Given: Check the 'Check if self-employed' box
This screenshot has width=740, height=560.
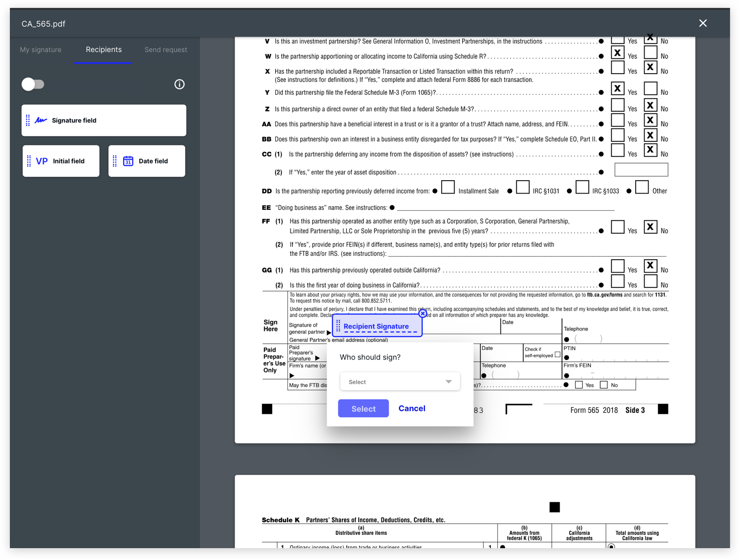Looking at the screenshot, I should [x=558, y=355].
